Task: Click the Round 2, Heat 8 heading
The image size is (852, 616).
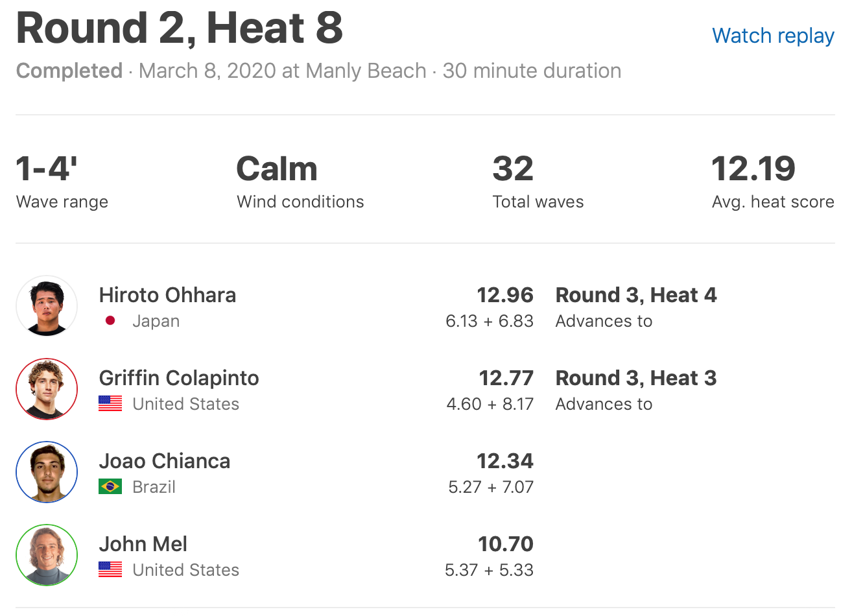Action: pos(180,29)
